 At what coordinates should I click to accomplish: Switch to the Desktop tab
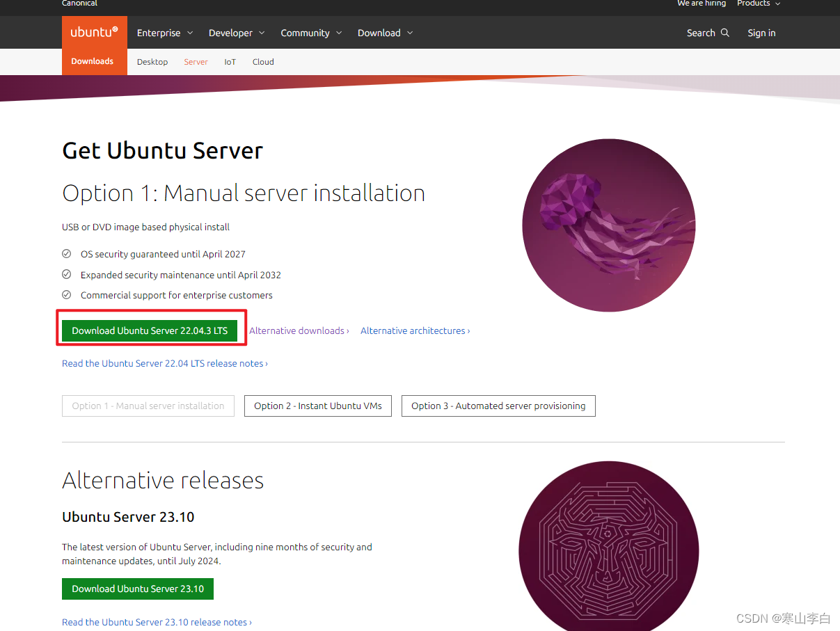(x=152, y=61)
